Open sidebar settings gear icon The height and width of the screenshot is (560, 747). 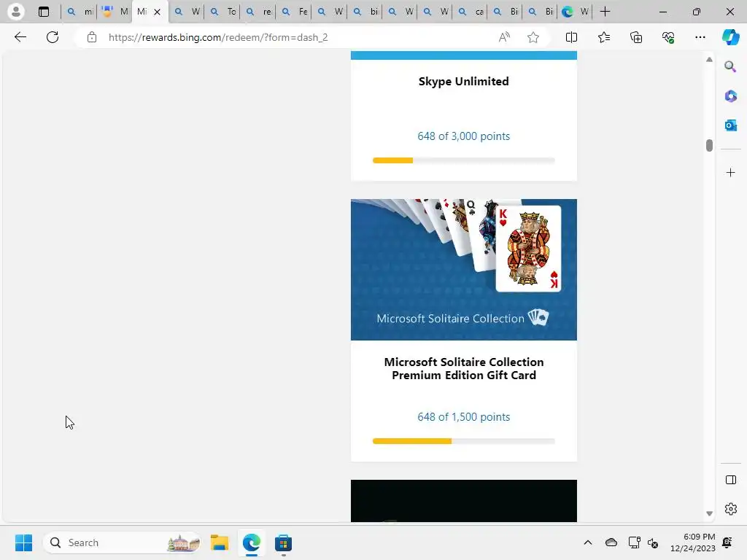pyautogui.click(x=730, y=509)
